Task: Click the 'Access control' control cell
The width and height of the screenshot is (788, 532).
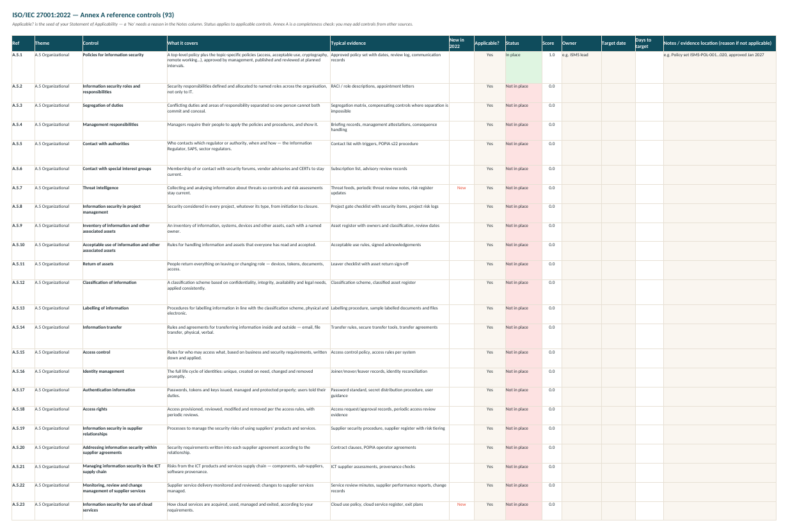Action: [x=124, y=358]
